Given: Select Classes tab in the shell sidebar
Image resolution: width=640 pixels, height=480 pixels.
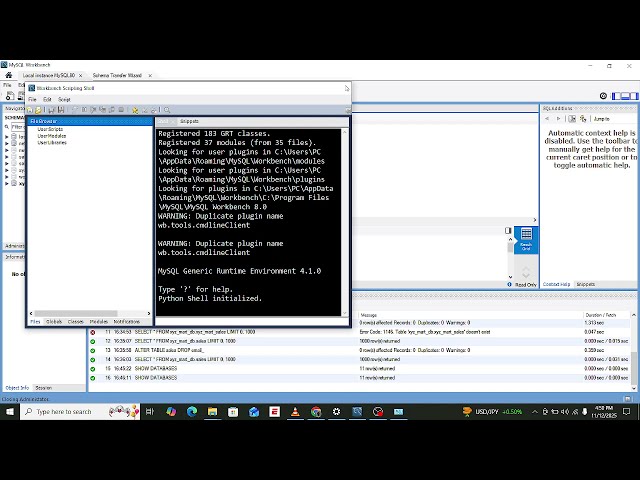Looking at the screenshot, I should pyautogui.click(x=76, y=322).
